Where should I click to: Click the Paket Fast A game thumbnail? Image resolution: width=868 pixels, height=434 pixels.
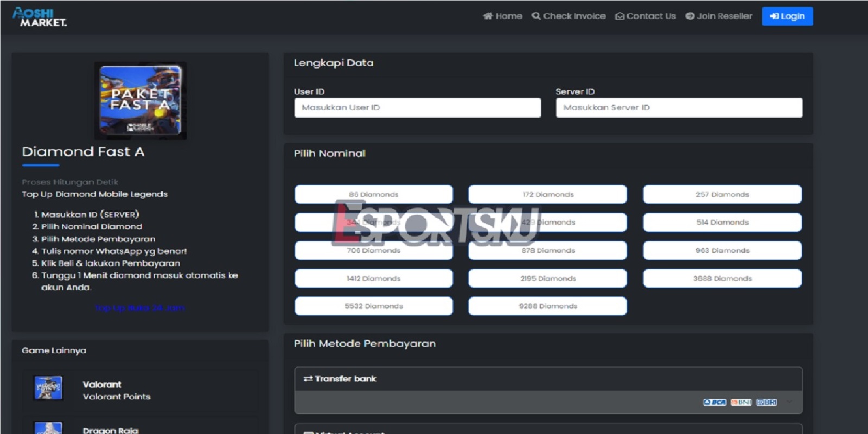tap(141, 101)
